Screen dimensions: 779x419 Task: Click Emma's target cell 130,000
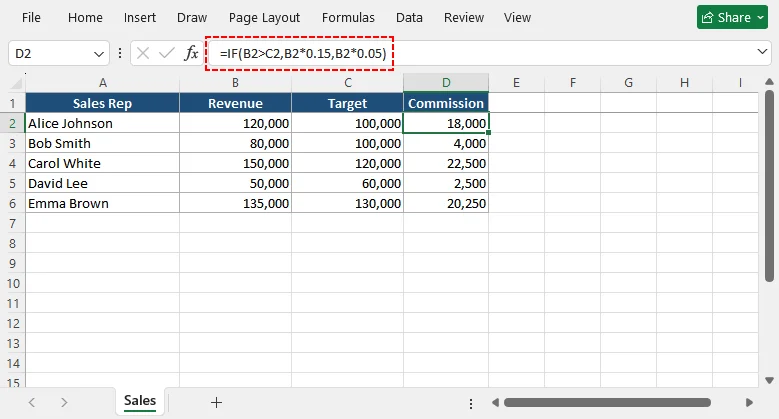[x=347, y=203]
